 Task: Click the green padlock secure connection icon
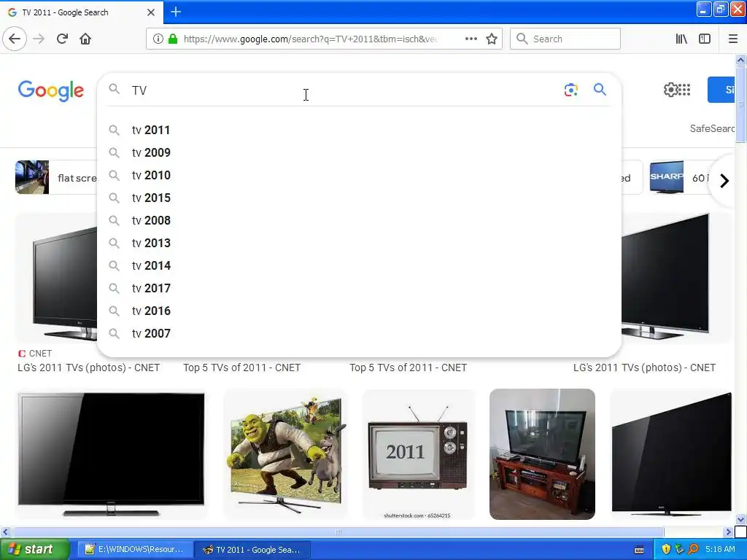coord(173,39)
